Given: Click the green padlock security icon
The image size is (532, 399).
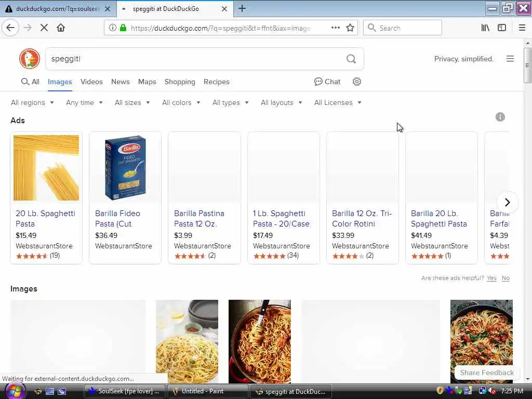Looking at the screenshot, I should coord(123,28).
